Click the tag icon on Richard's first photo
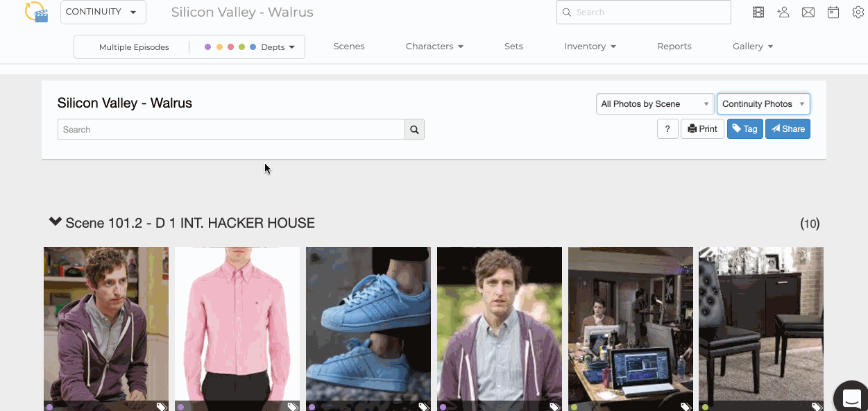This screenshot has height=411, width=868. tap(161, 407)
